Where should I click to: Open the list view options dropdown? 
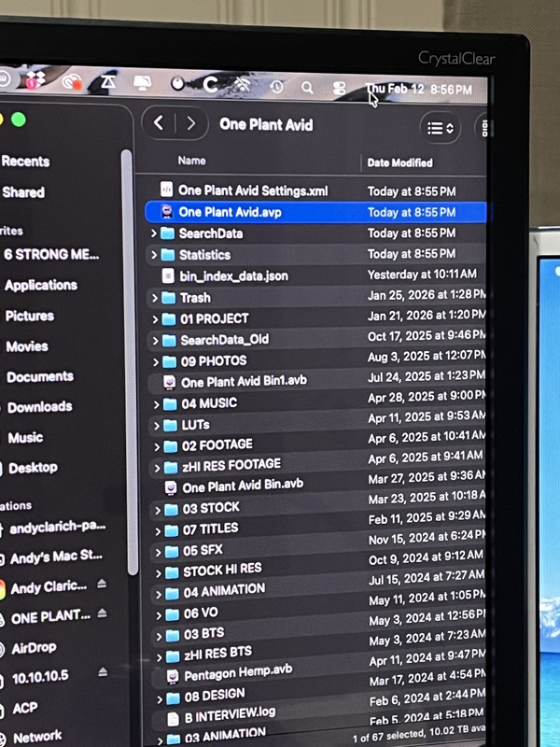(441, 127)
